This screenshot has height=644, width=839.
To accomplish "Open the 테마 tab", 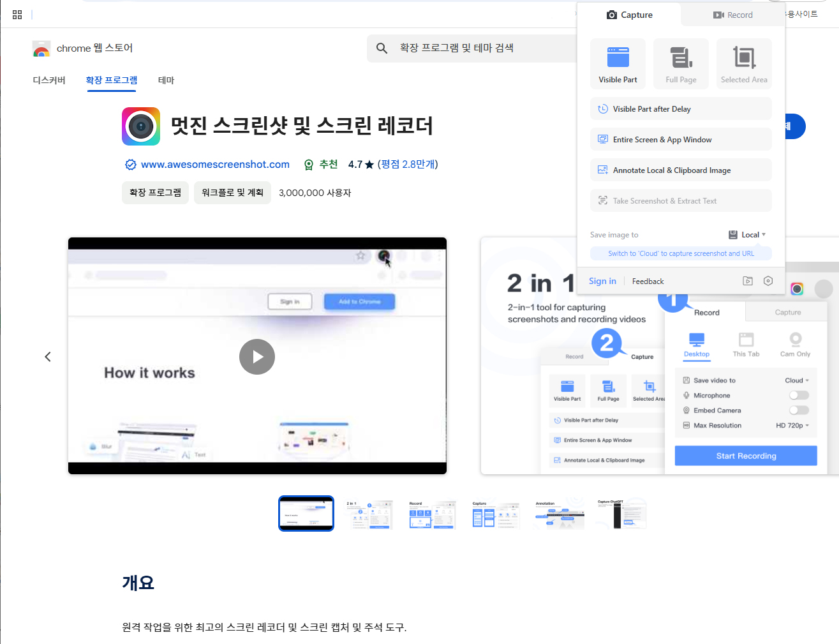I will click(x=166, y=80).
